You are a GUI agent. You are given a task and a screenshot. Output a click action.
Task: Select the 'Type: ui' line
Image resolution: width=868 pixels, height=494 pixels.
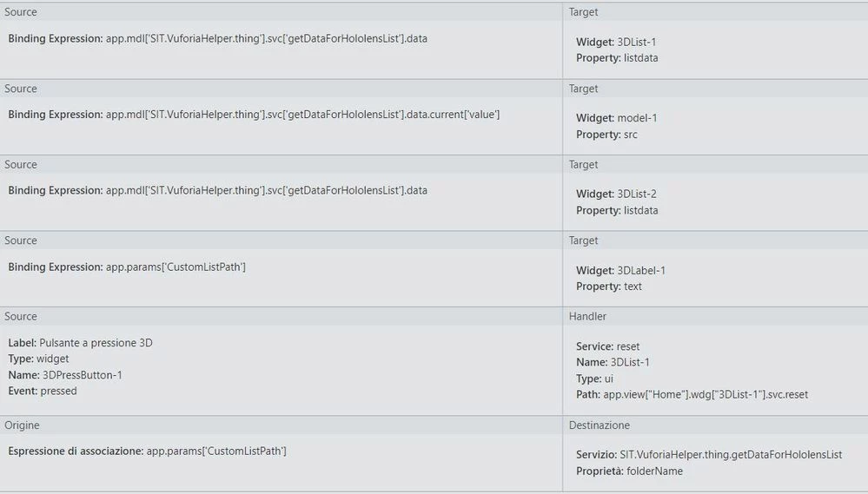point(594,379)
